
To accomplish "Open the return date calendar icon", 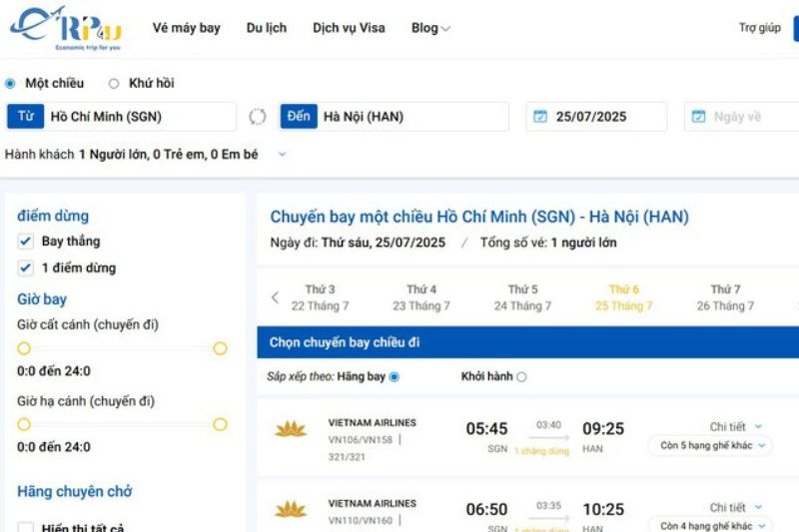I will pyautogui.click(x=698, y=117).
